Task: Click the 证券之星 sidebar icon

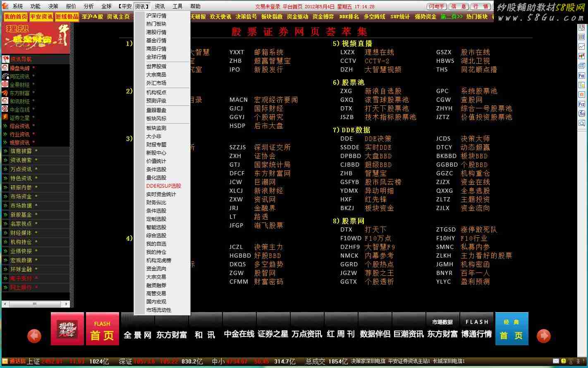Action: click(5, 117)
